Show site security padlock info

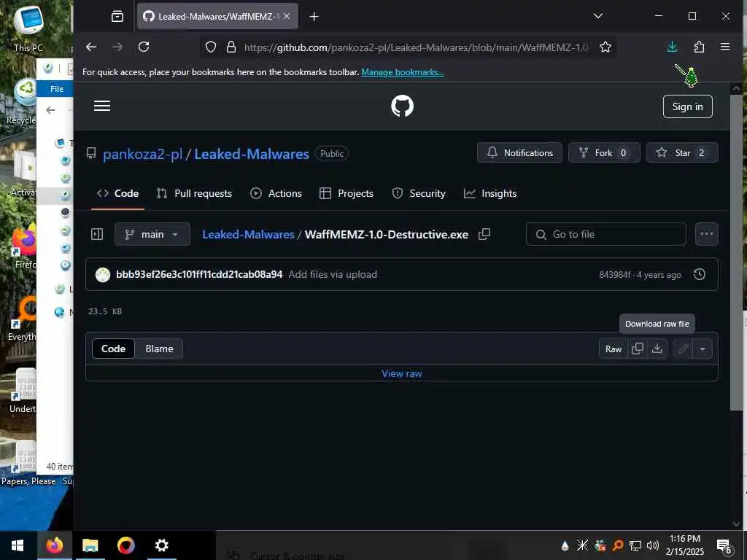coord(231,47)
